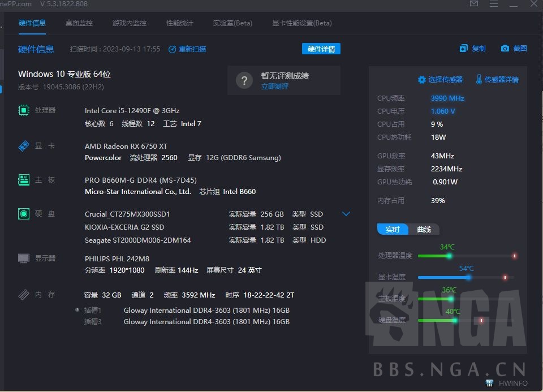The height and width of the screenshot is (392, 543).
Task: Click the 处理器 (CPU) section icon
Action: (23, 110)
